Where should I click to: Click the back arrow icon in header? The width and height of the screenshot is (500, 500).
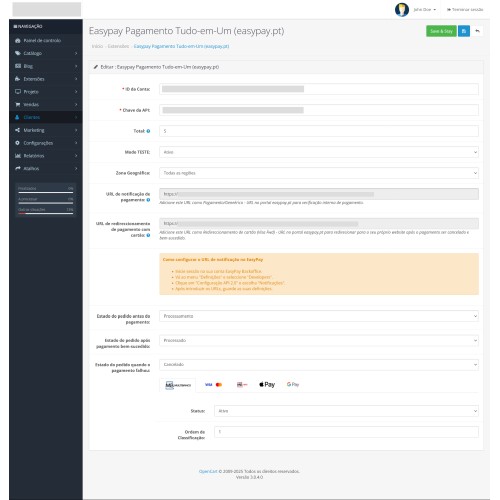pyautogui.click(x=477, y=31)
